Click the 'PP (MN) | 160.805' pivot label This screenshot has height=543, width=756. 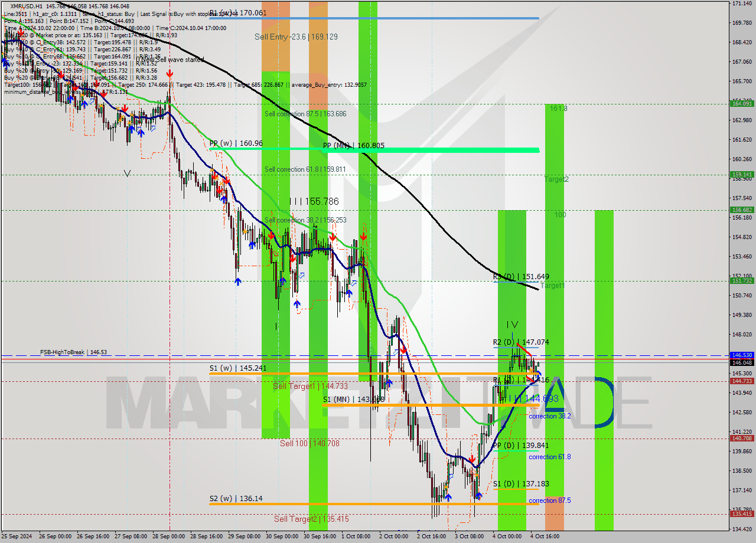(353, 145)
